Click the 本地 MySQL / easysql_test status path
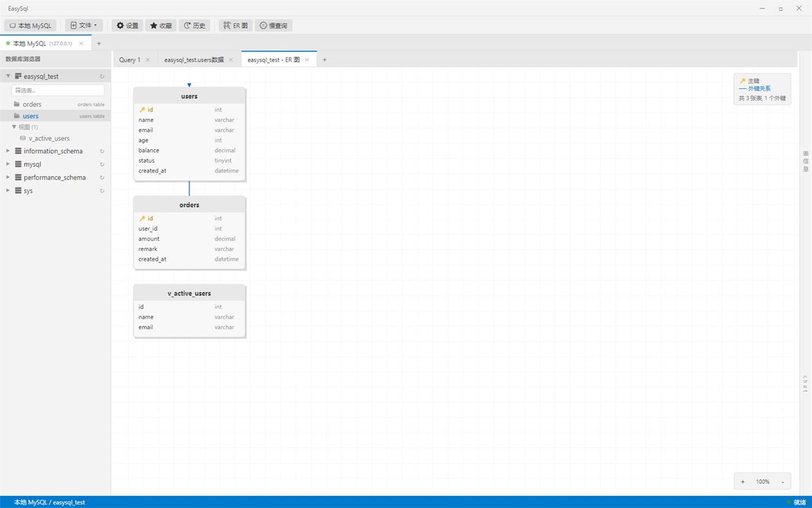 pyautogui.click(x=50, y=502)
